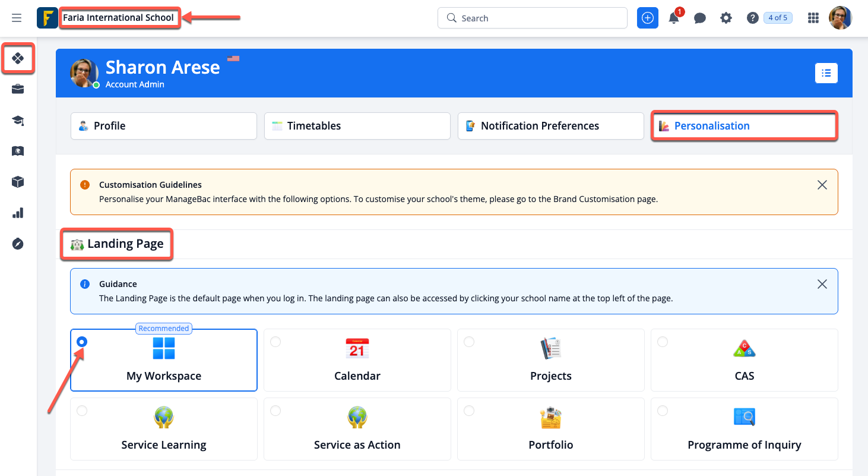868x476 pixels.
Task: Open the messages chat bubble icon
Action: click(700, 18)
